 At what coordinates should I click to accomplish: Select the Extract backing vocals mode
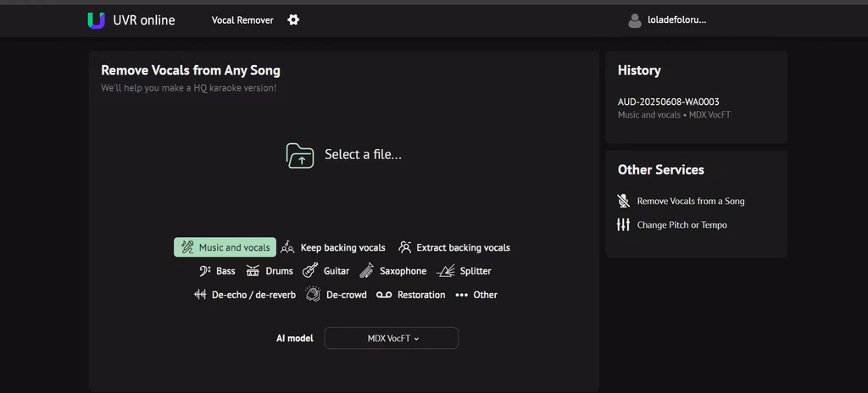[x=454, y=247]
